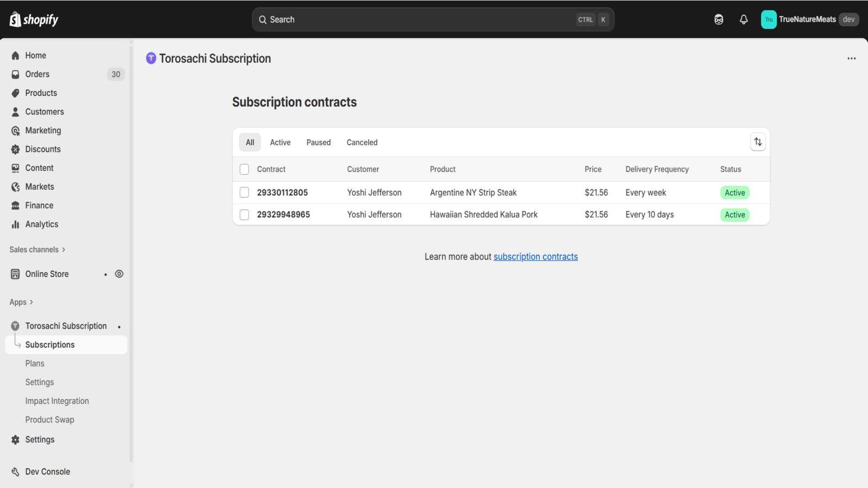This screenshot has height=488, width=868.
Task: Click the TrueNatureMeats store avatar
Action: pyautogui.click(x=769, y=20)
